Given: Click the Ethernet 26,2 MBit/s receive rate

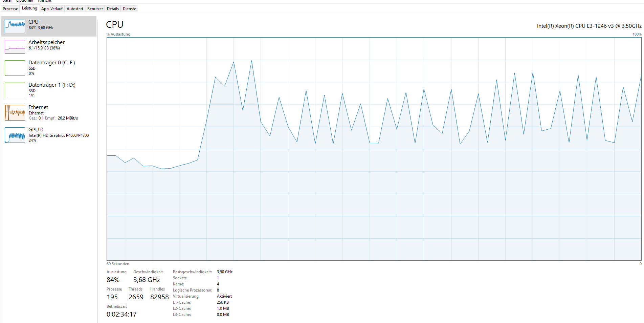Looking at the screenshot, I should (x=68, y=118).
